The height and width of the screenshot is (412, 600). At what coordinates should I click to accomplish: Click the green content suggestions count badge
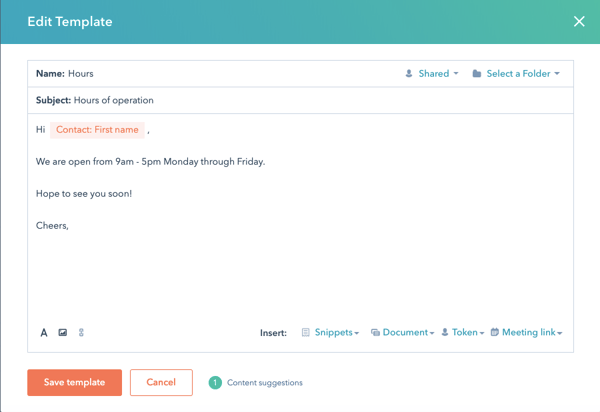click(215, 383)
